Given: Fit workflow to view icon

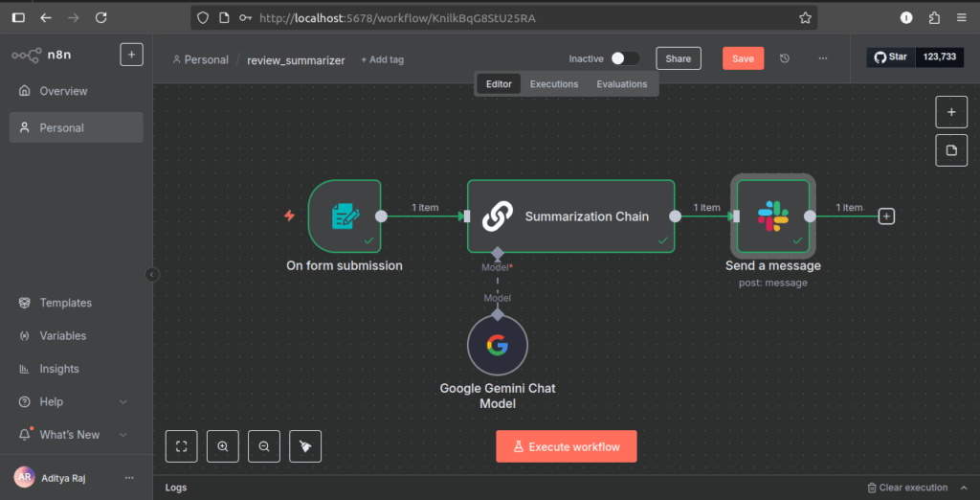Looking at the screenshot, I should pos(182,446).
